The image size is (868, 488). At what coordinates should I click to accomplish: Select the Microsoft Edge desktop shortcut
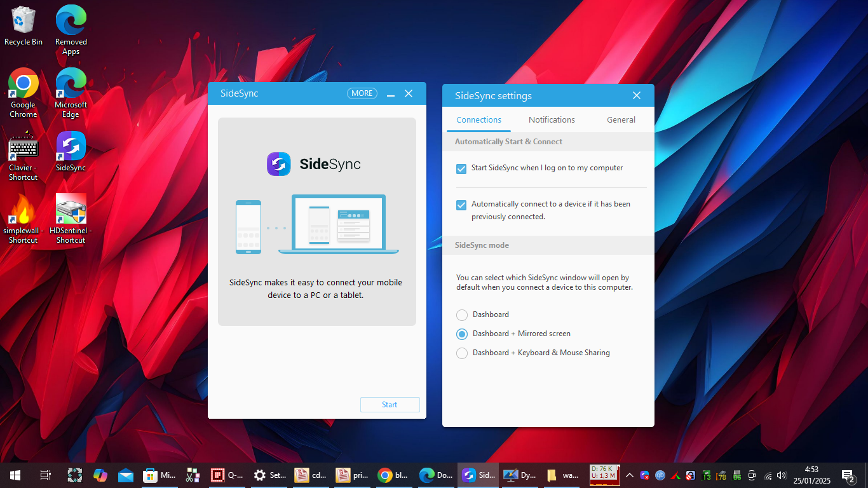pos(71,93)
